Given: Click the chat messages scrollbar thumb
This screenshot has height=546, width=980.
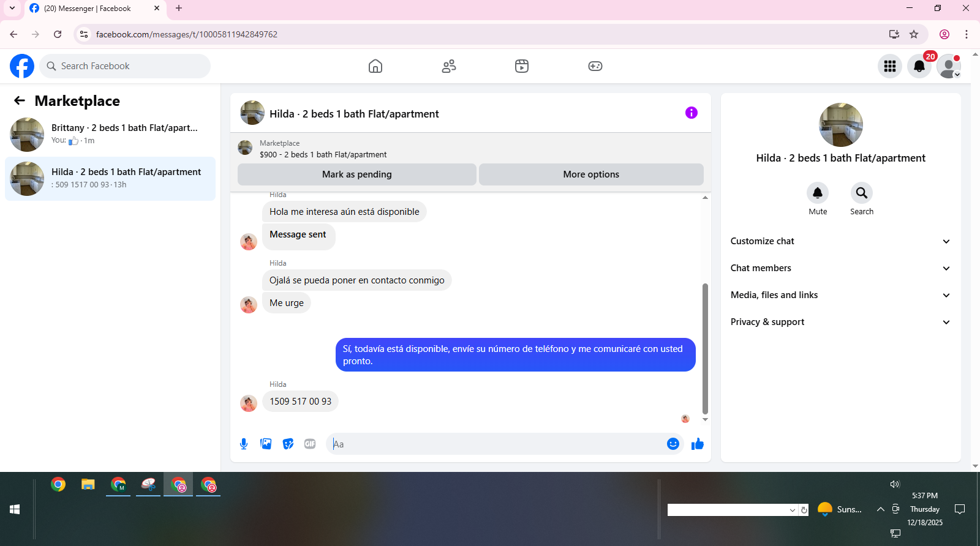Looking at the screenshot, I should (705, 349).
